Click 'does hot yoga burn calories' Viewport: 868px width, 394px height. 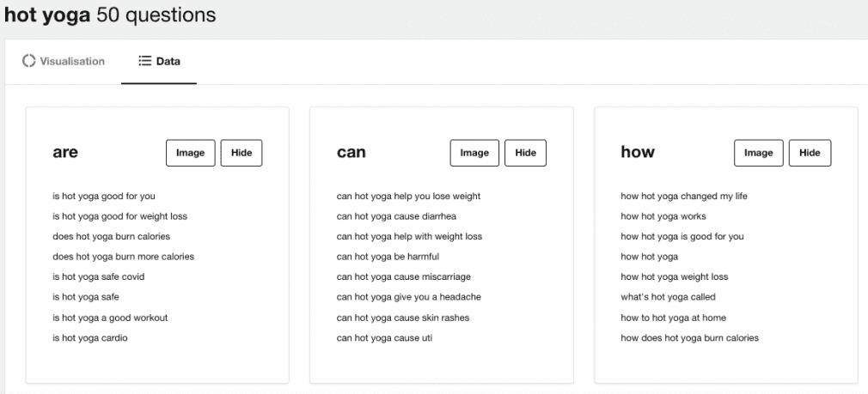click(x=111, y=237)
